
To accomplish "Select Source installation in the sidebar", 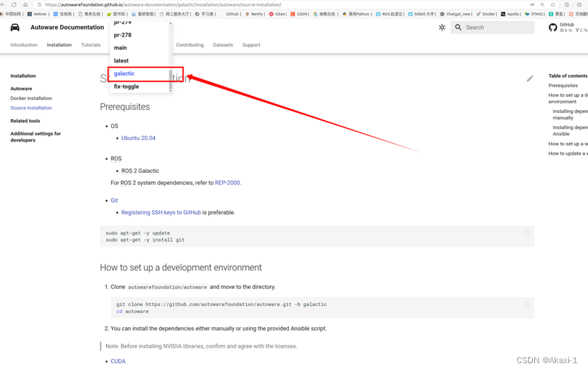I will coord(31,107).
